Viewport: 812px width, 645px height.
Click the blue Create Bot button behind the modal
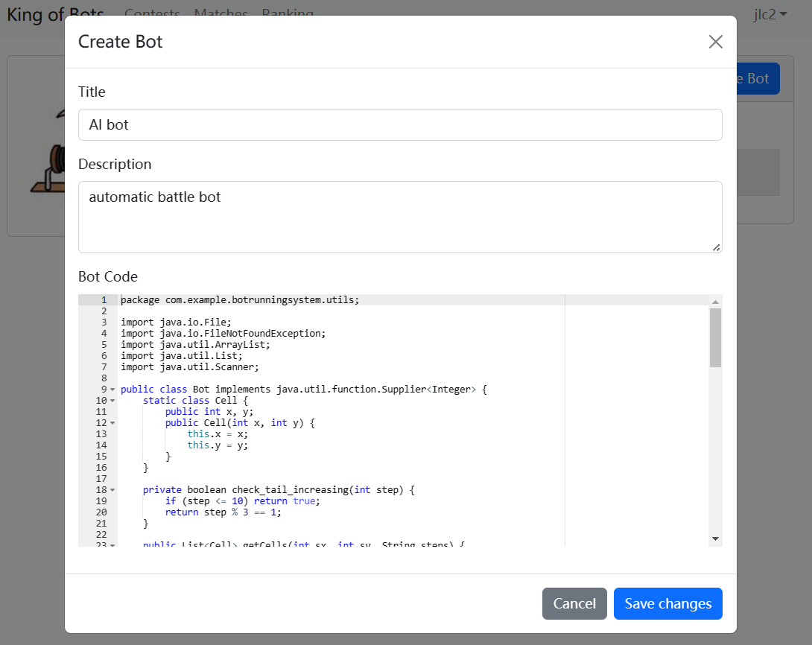tap(755, 78)
